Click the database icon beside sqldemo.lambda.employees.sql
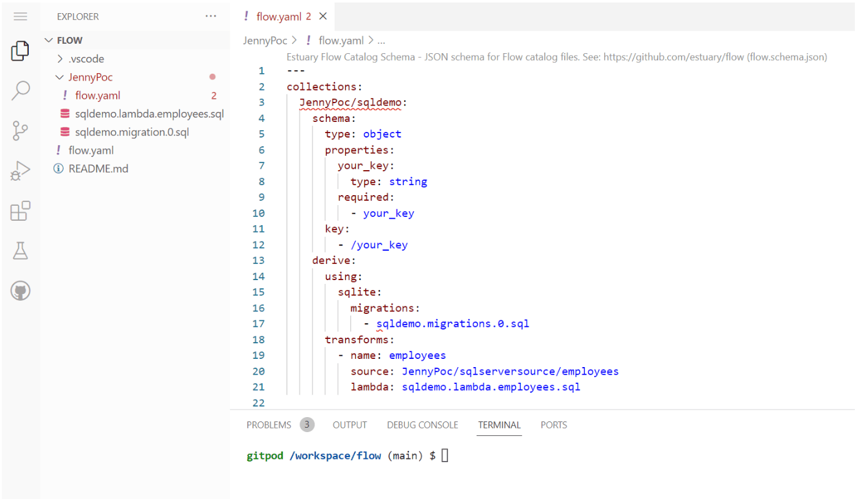The width and height of the screenshot is (858, 504). 65,114
